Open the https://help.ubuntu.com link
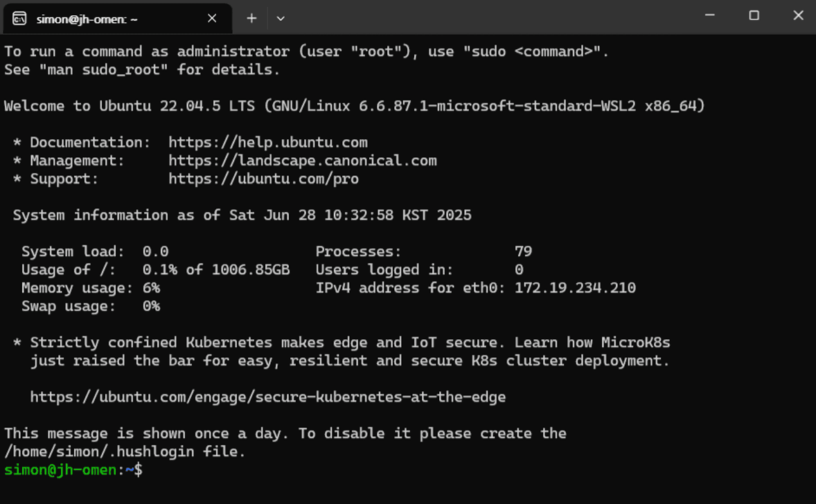816x504 pixels. pos(267,142)
